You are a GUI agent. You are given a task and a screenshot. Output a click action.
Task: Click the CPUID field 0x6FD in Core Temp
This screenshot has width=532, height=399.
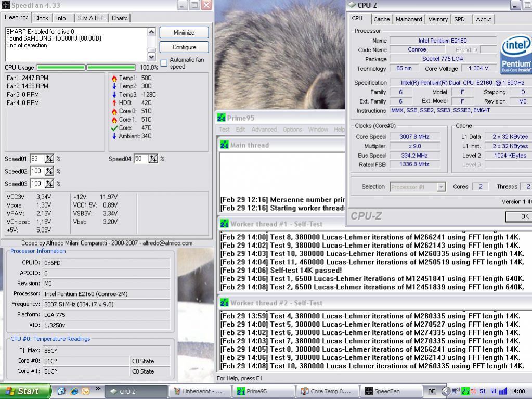(x=106, y=263)
